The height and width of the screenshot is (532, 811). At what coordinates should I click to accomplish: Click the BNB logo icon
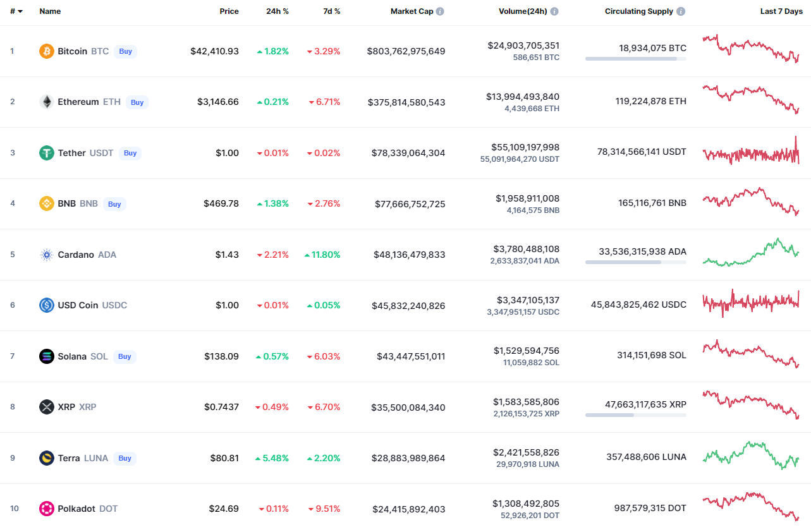click(47, 203)
